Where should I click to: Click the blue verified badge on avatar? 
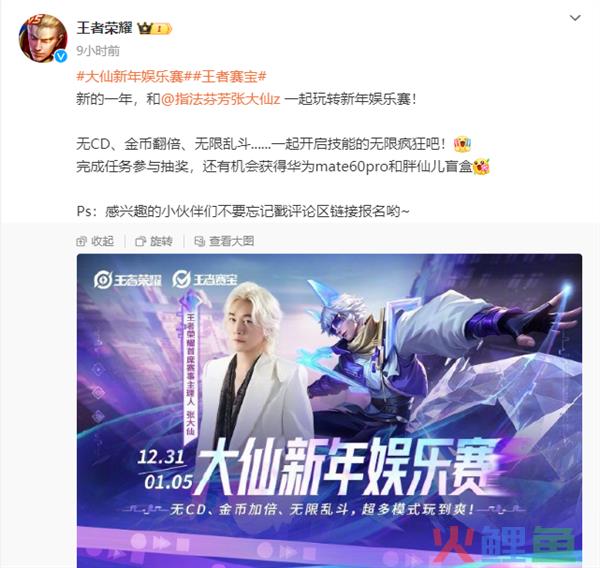(61, 56)
